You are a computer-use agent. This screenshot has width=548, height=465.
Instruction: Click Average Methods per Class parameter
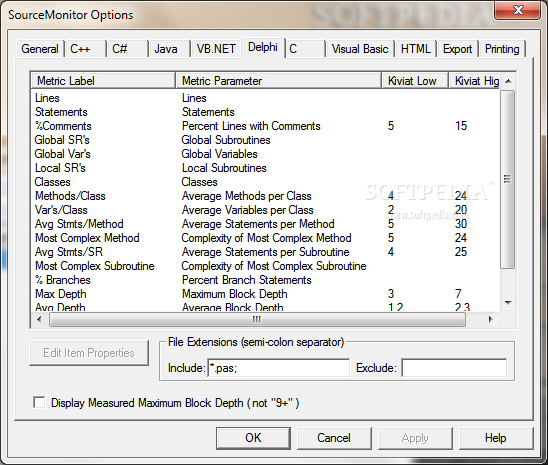point(246,196)
